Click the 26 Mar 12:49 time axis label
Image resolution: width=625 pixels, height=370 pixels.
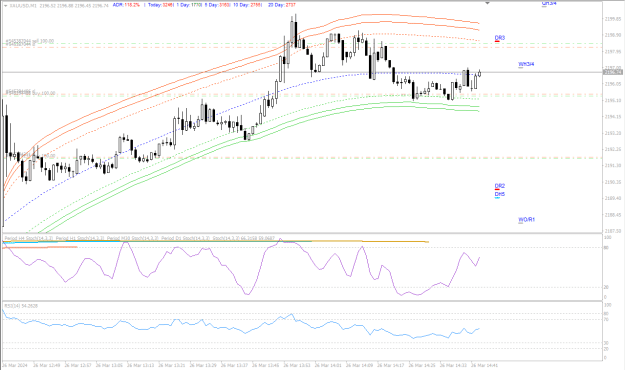[x=47, y=365]
